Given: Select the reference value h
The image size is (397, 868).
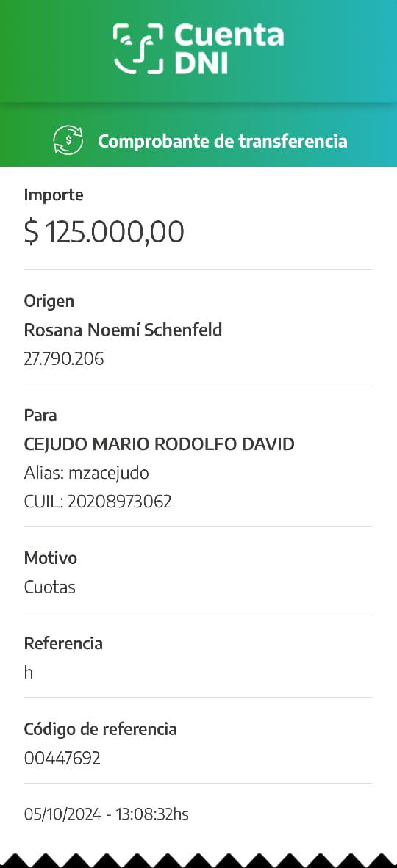Looking at the screenshot, I should [28, 673].
